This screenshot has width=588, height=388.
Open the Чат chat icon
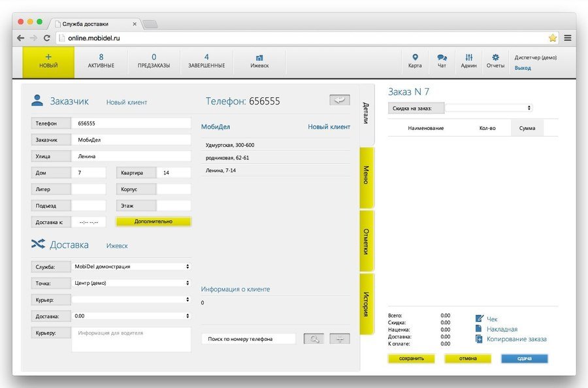(442, 57)
